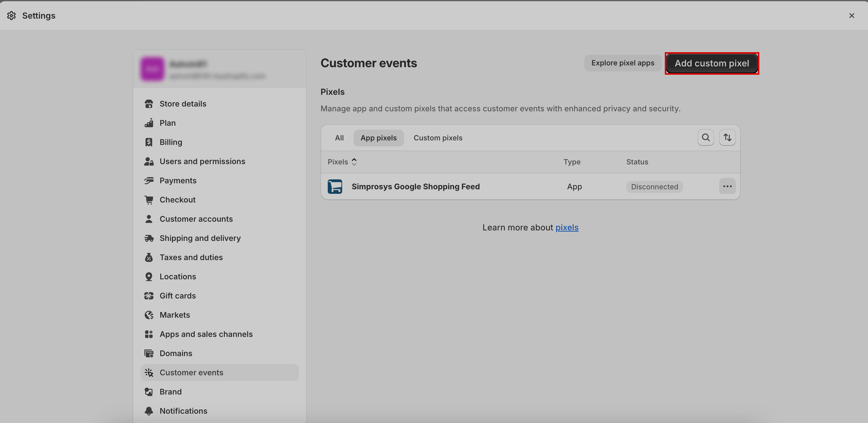The image size is (868, 423).
Task: Click the Customer accounts person icon
Action: 149,219
